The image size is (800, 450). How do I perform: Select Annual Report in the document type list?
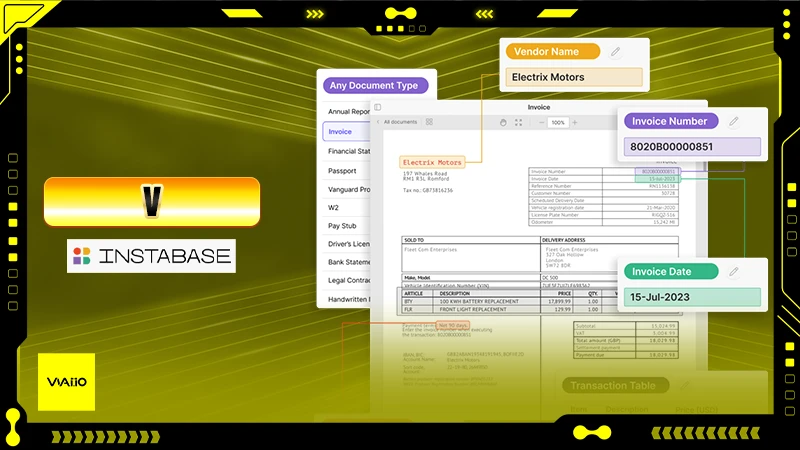pyautogui.click(x=349, y=112)
